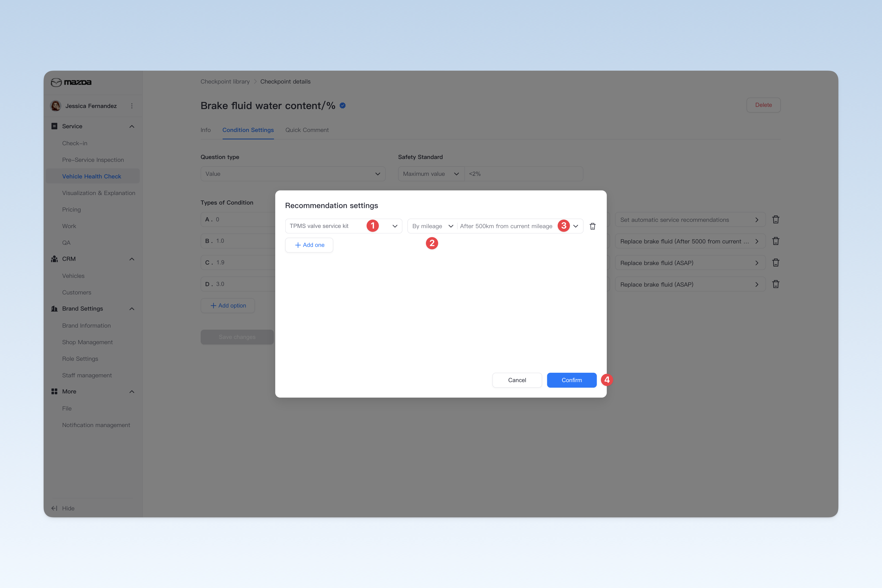Viewport: 882px width, 588px height.
Task: Delete the TPMS valve service kit recommendation
Action: [593, 226]
